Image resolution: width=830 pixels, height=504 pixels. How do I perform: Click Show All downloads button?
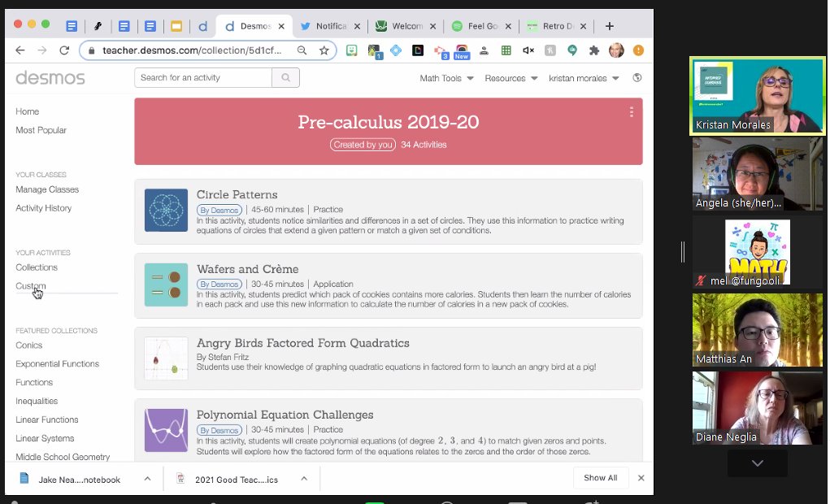click(x=600, y=478)
